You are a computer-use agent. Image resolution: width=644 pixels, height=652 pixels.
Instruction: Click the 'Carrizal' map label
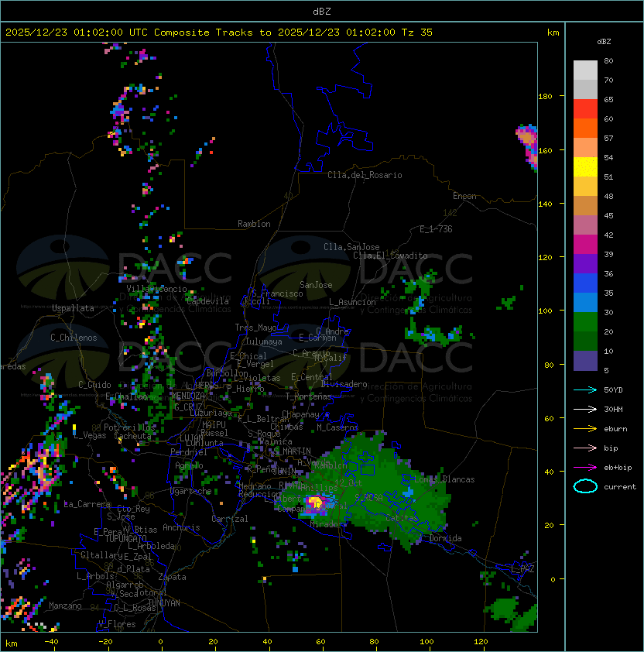pyautogui.click(x=229, y=519)
